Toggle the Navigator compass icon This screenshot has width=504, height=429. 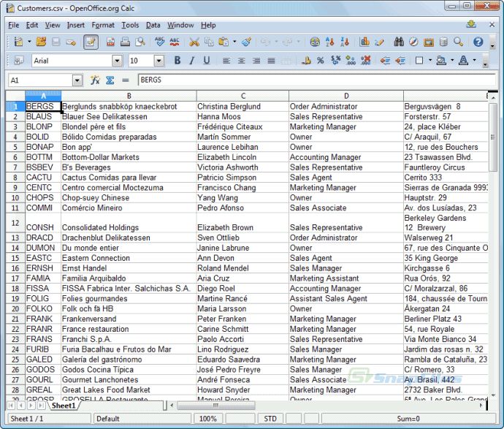point(413,42)
